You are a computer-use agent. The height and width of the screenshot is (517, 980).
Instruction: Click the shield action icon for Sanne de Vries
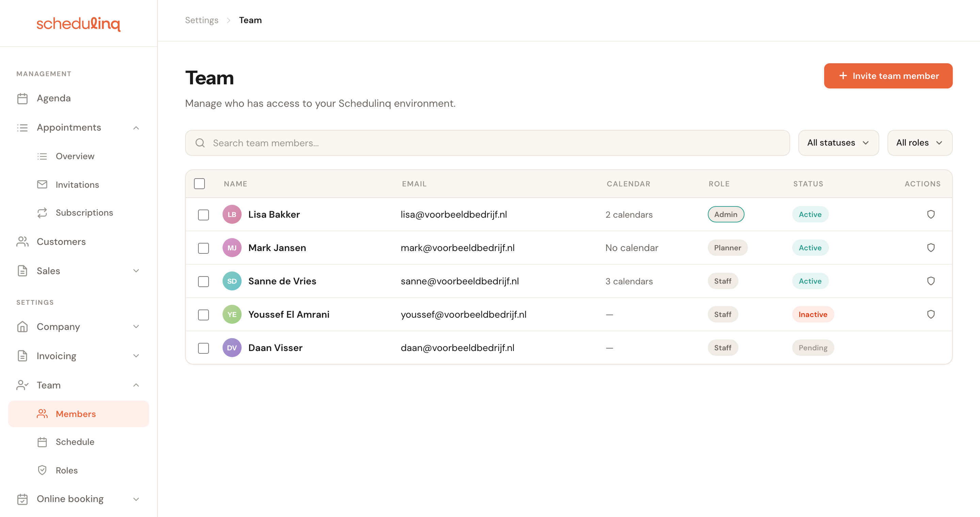(931, 281)
